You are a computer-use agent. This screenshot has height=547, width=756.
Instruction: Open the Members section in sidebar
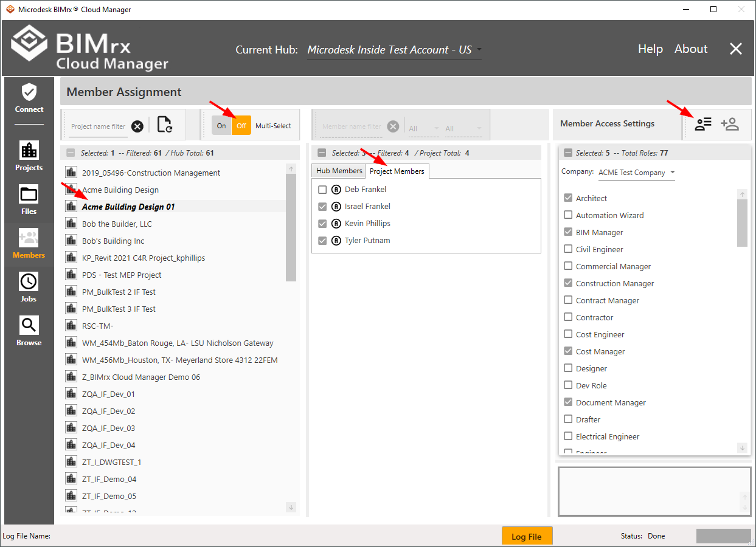pos(29,244)
